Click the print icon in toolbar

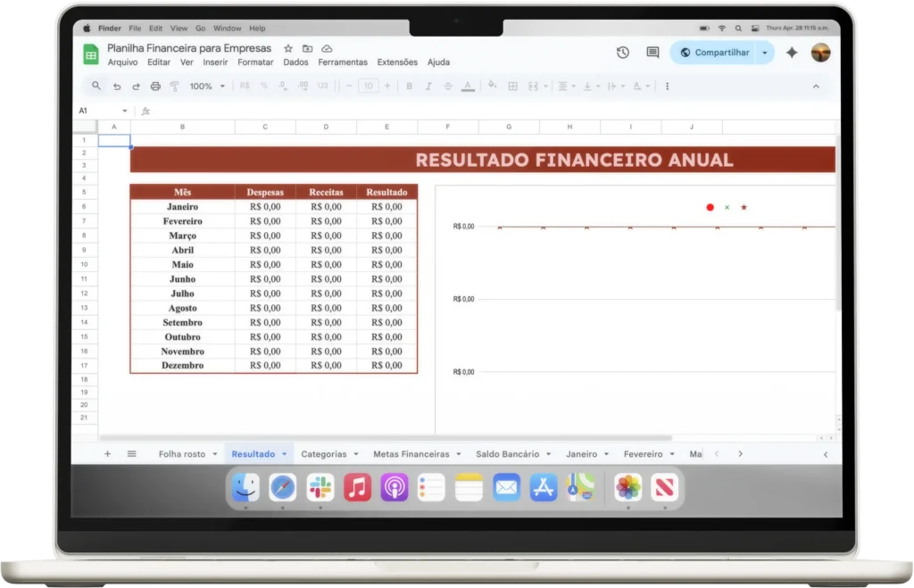click(155, 87)
